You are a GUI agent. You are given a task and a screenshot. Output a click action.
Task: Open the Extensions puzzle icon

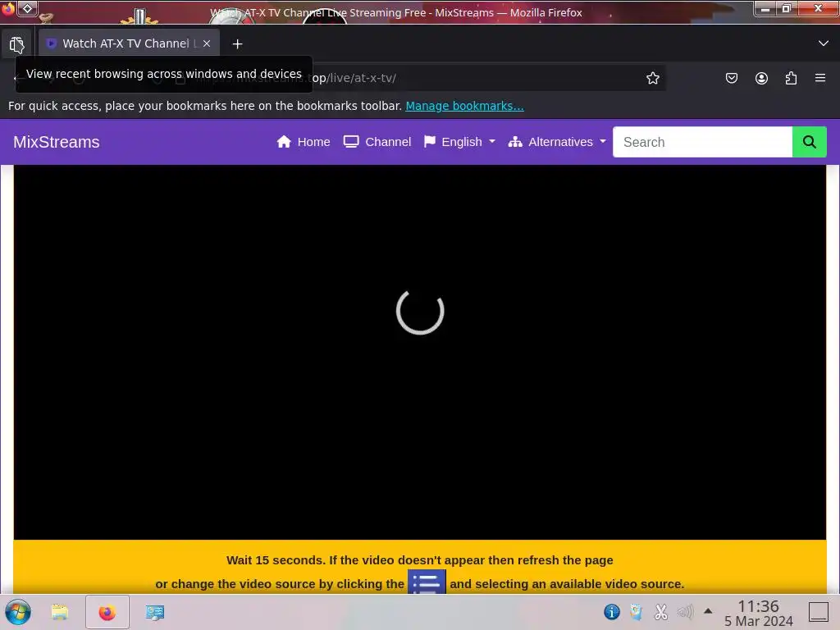(x=791, y=78)
